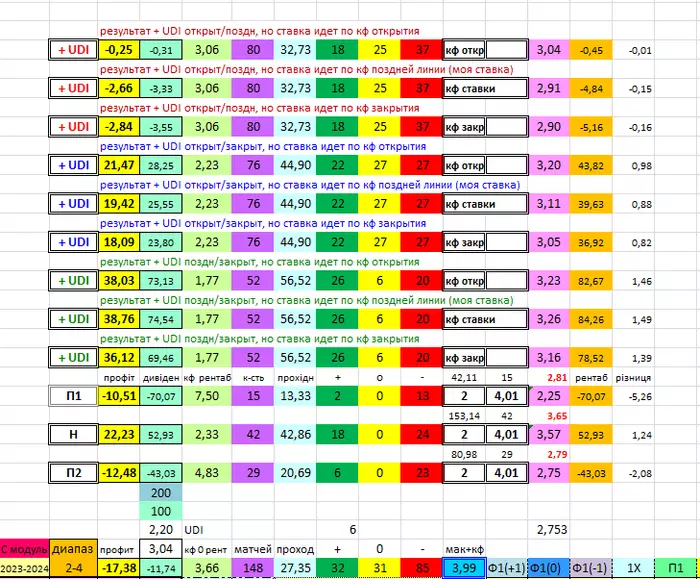Select the highlighted blue cell 3,99

(464, 568)
